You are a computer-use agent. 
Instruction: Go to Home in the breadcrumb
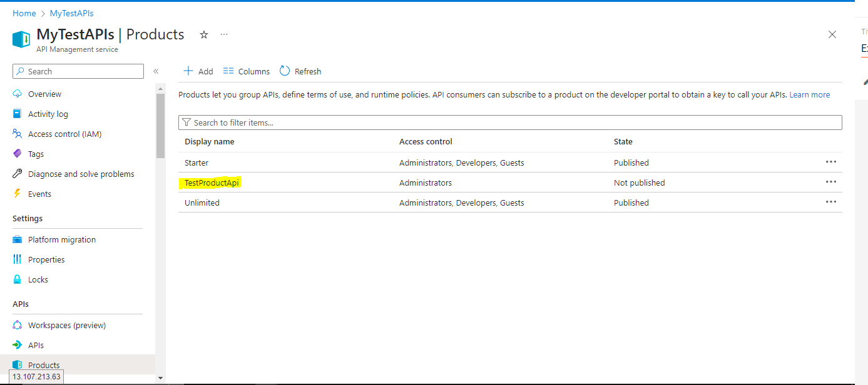point(24,13)
